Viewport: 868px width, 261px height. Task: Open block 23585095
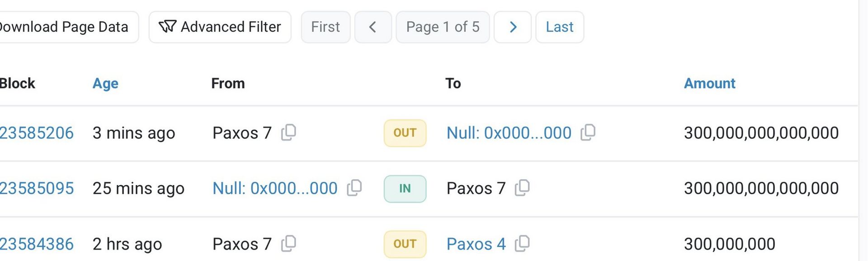pos(37,188)
